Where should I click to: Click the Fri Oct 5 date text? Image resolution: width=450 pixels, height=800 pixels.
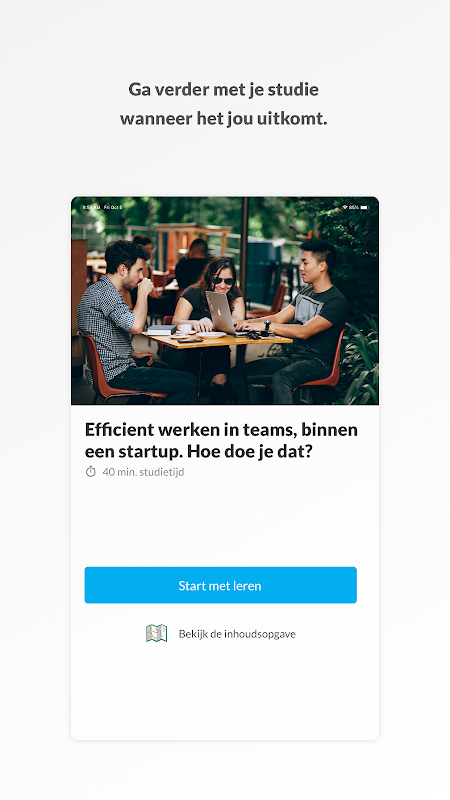pyautogui.click(x=113, y=207)
